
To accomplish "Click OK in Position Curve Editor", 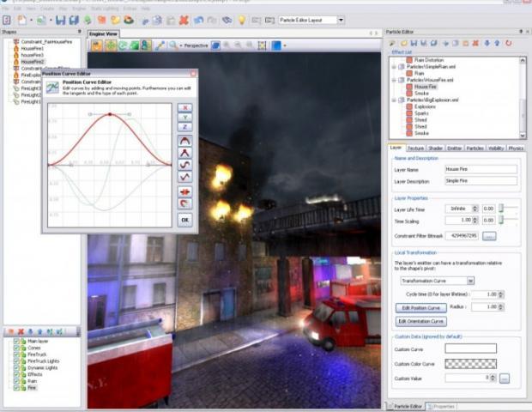I will tap(184, 220).
